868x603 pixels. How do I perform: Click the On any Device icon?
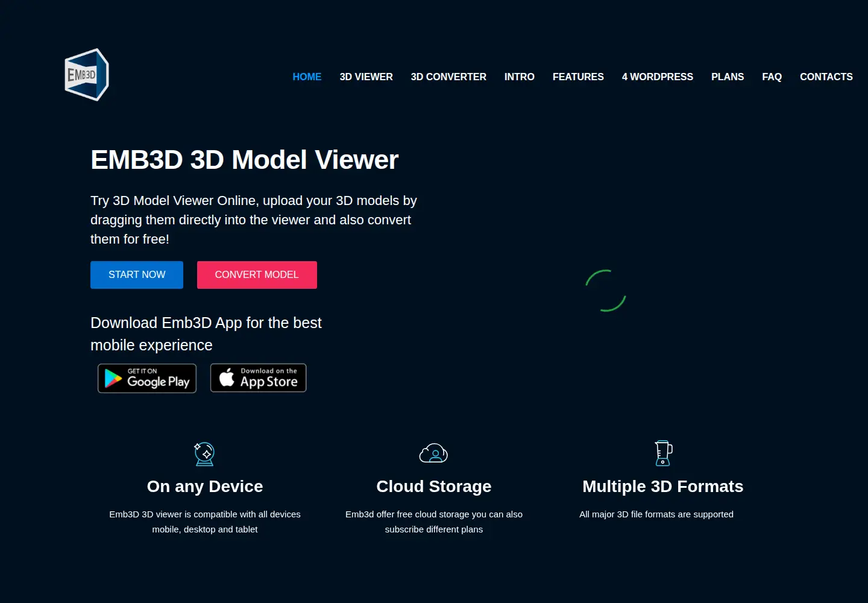click(205, 453)
